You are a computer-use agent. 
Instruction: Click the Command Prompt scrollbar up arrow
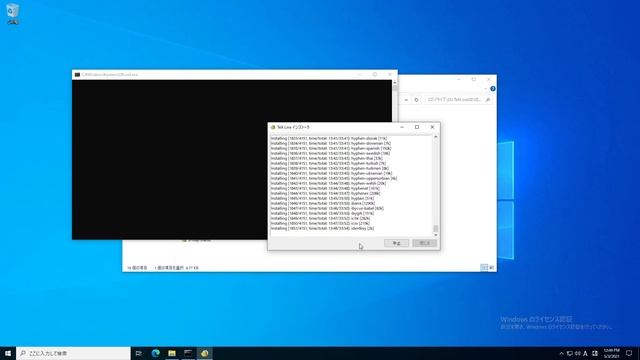pos(395,82)
